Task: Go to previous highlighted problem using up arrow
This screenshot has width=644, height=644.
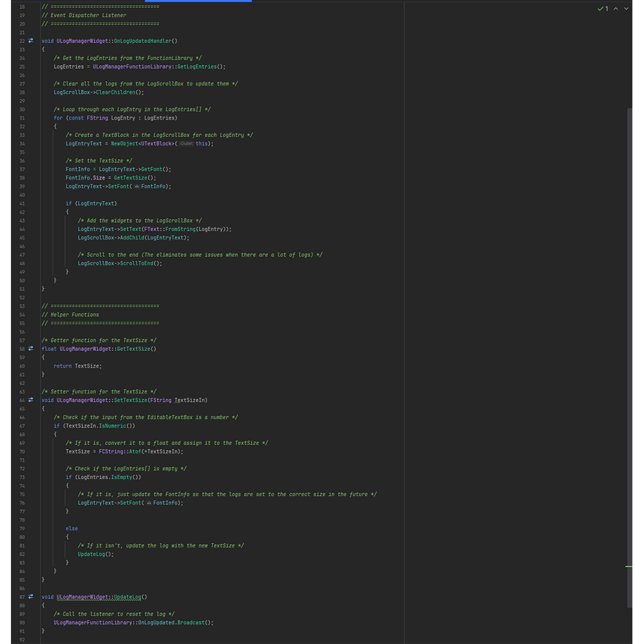Action: click(616, 8)
